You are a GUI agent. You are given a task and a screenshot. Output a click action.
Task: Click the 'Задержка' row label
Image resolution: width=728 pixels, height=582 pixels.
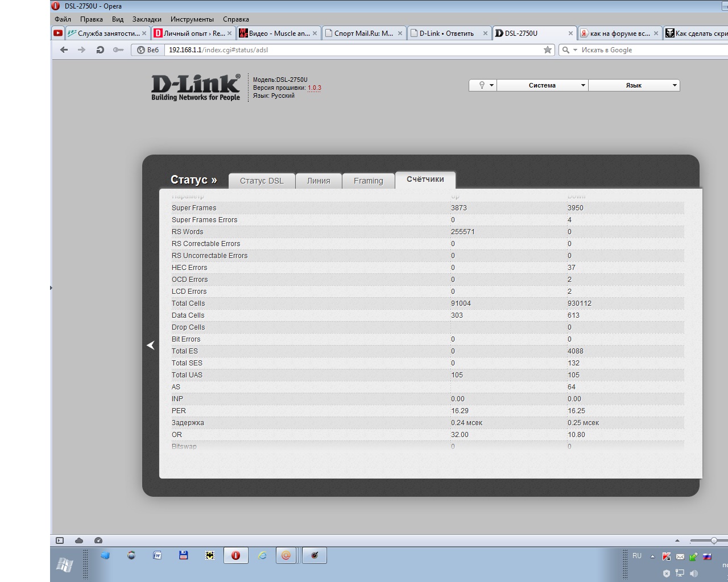[x=188, y=423]
